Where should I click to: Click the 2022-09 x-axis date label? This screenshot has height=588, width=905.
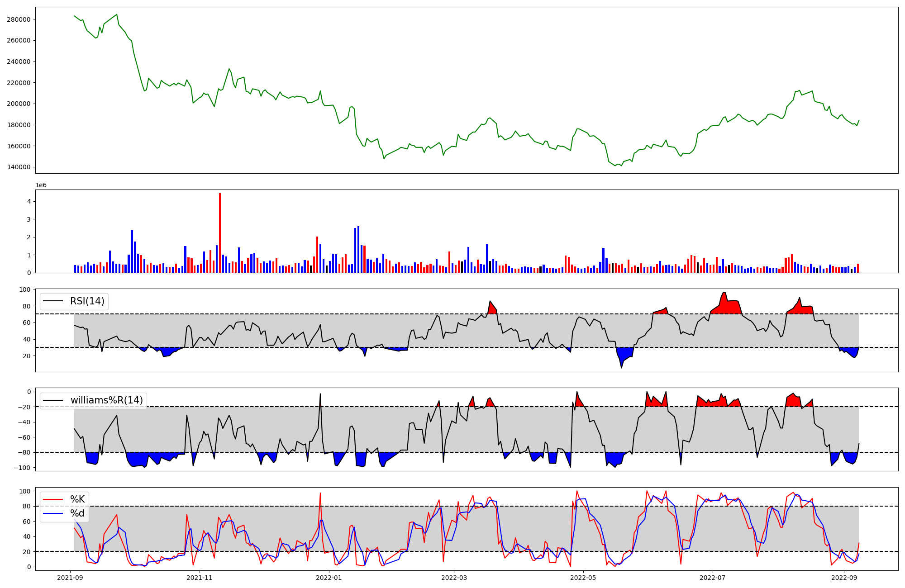pos(844,578)
